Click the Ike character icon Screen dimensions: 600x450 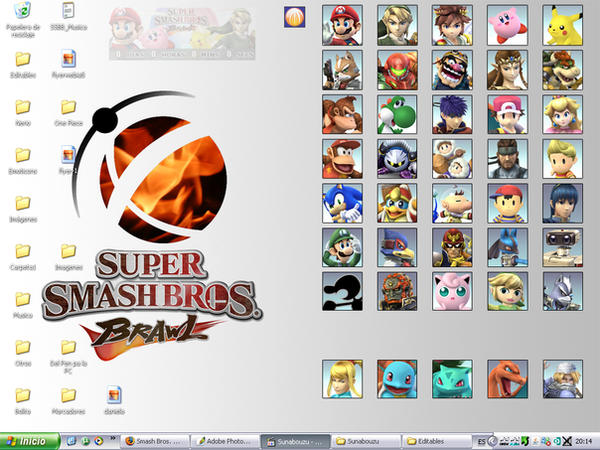[x=452, y=114]
